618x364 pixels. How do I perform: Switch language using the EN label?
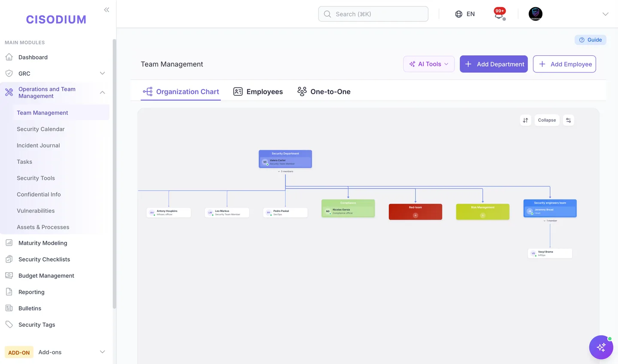coord(471,14)
